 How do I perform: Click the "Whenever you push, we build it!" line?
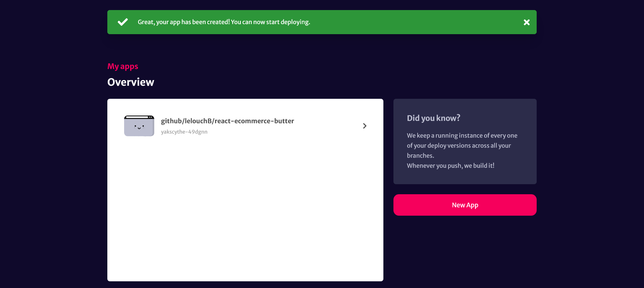pos(450,165)
